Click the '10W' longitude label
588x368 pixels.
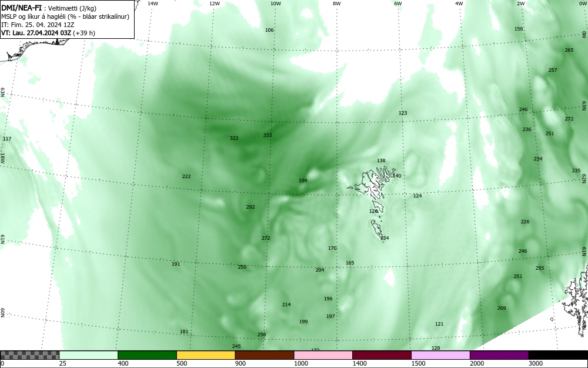coord(276,4)
